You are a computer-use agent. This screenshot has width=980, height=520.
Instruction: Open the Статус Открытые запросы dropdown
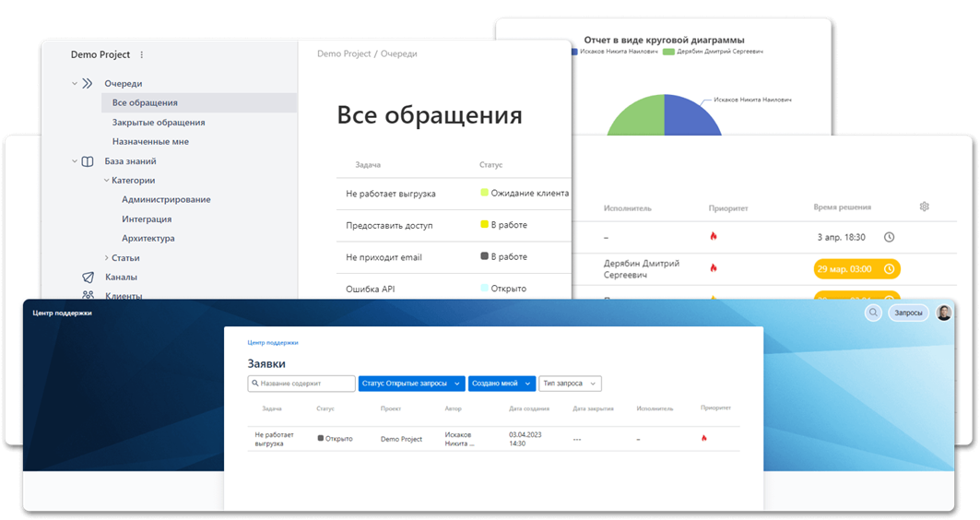[411, 384]
